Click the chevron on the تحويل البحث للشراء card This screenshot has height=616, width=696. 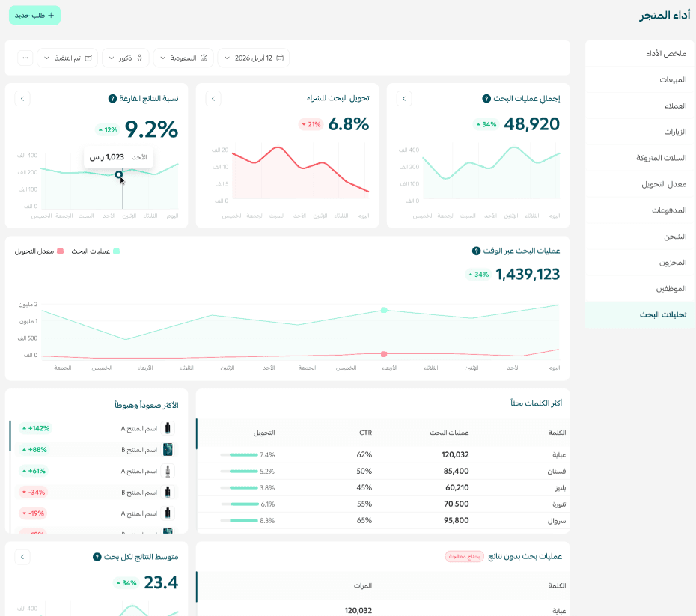pyautogui.click(x=213, y=99)
